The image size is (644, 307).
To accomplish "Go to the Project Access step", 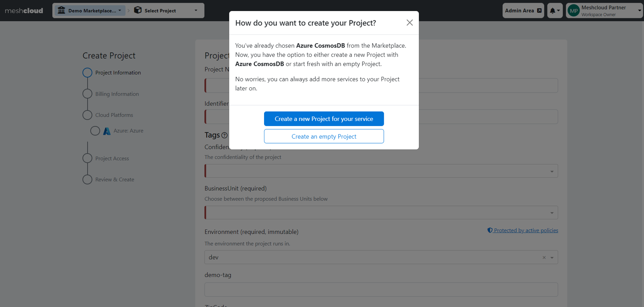I will (112, 158).
